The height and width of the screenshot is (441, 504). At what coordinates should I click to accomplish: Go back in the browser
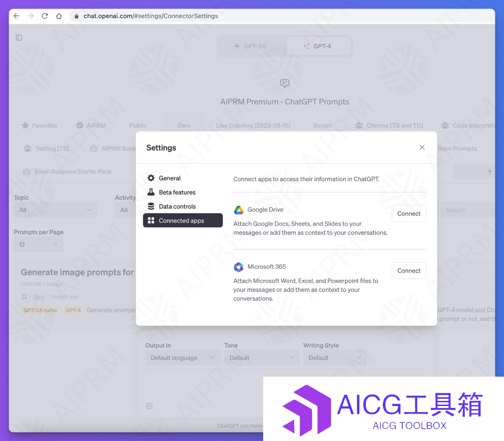pyautogui.click(x=16, y=16)
